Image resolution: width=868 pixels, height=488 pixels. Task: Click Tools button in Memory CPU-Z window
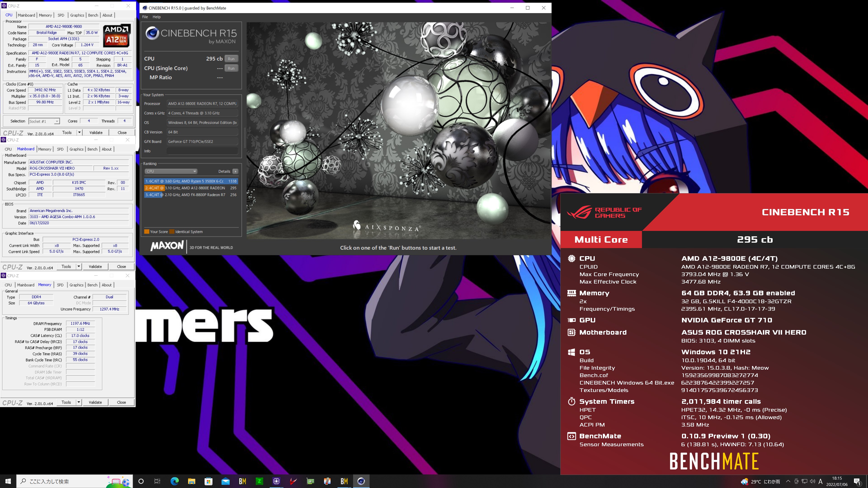[66, 402]
